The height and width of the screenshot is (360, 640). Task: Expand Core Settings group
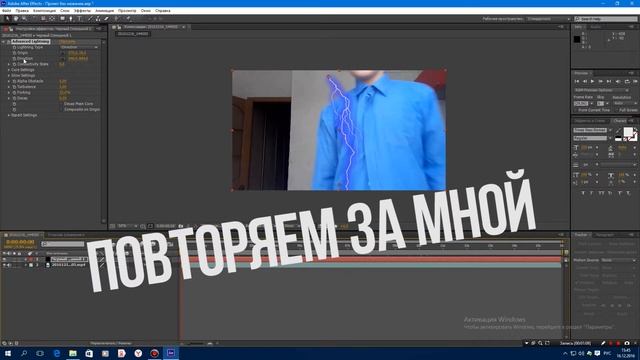pyautogui.click(x=9, y=70)
